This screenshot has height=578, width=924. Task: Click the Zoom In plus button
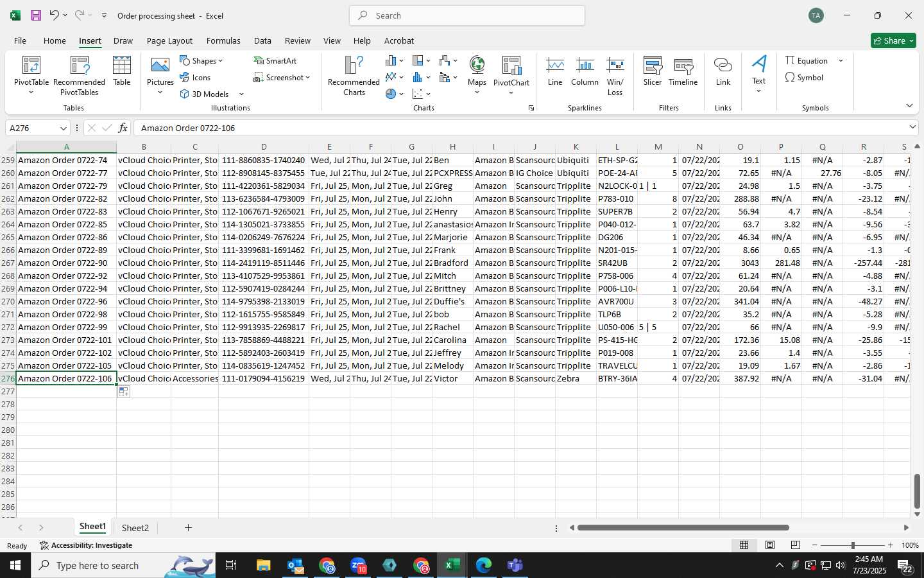click(x=890, y=545)
